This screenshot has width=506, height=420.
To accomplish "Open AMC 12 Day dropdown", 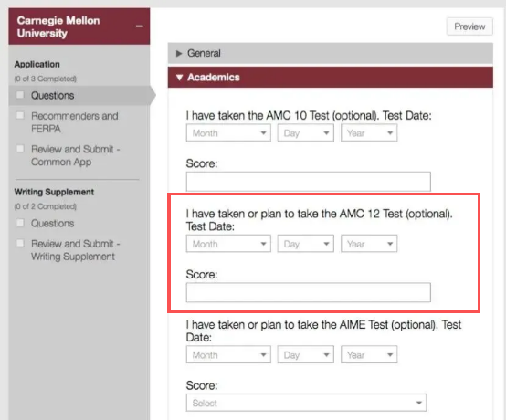I will pyautogui.click(x=306, y=244).
